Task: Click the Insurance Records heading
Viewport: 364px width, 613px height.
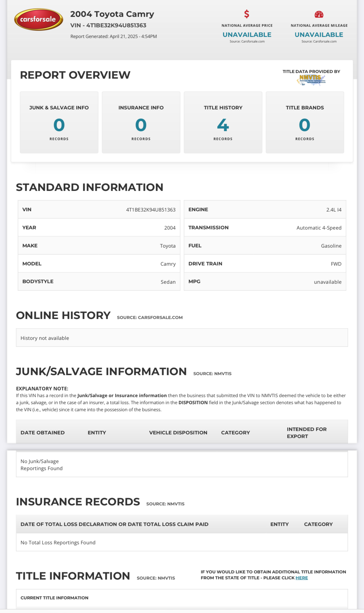Action: point(78,502)
